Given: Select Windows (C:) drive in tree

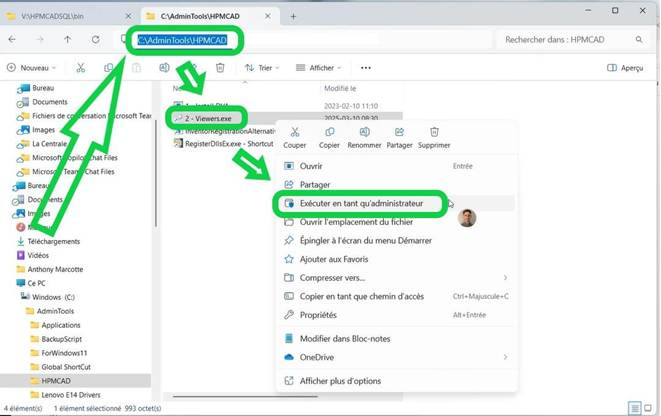Looking at the screenshot, I should click(x=53, y=297).
